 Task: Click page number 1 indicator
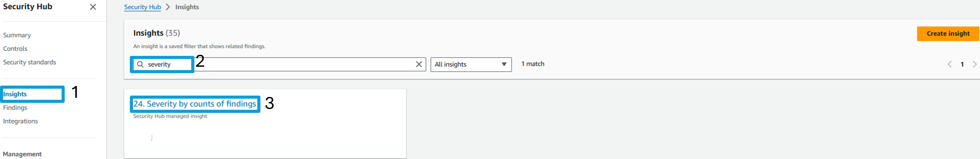962,65
